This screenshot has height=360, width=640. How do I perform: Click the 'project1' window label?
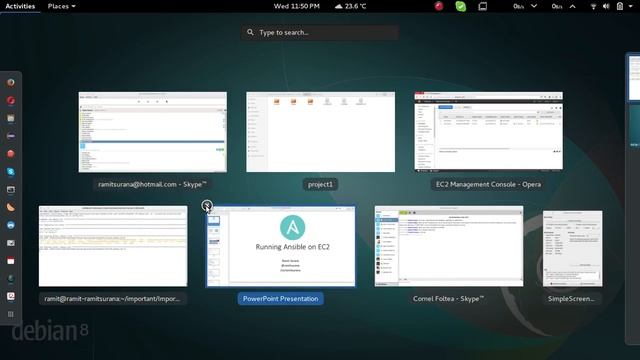pos(320,184)
